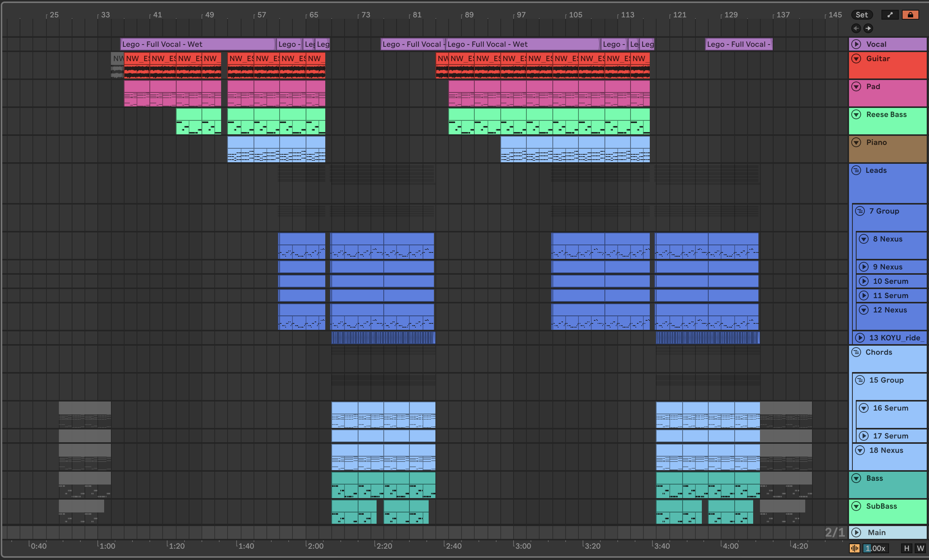Fold the Chords group track
Screen dimensions: 929x560
click(856, 352)
